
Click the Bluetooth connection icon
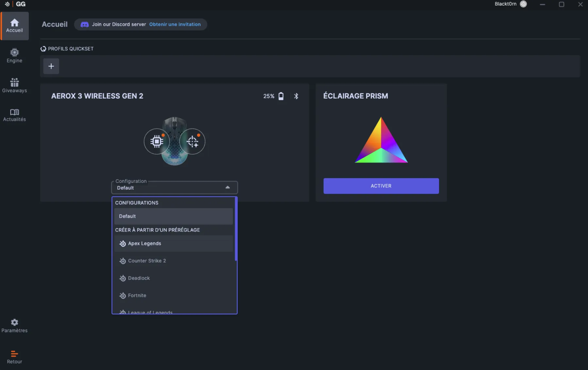(296, 96)
